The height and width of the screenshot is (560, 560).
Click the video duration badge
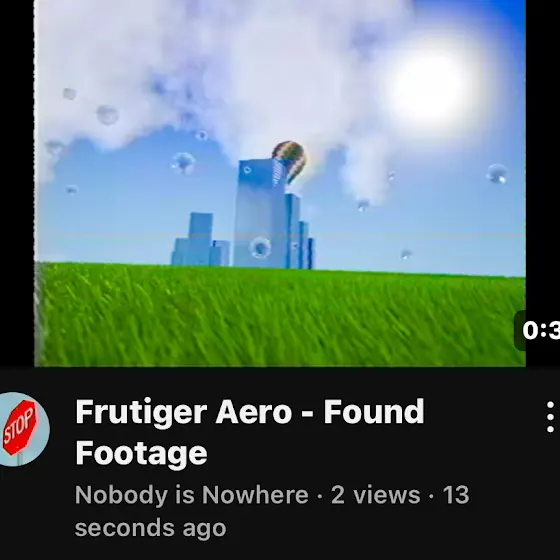point(537,330)
